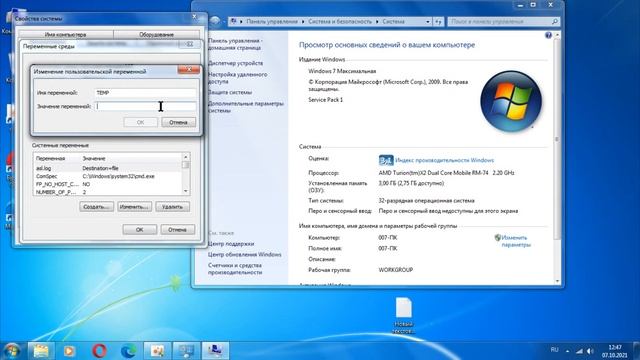Open Windows Explorer from the taskbar

tap(41, 351)
